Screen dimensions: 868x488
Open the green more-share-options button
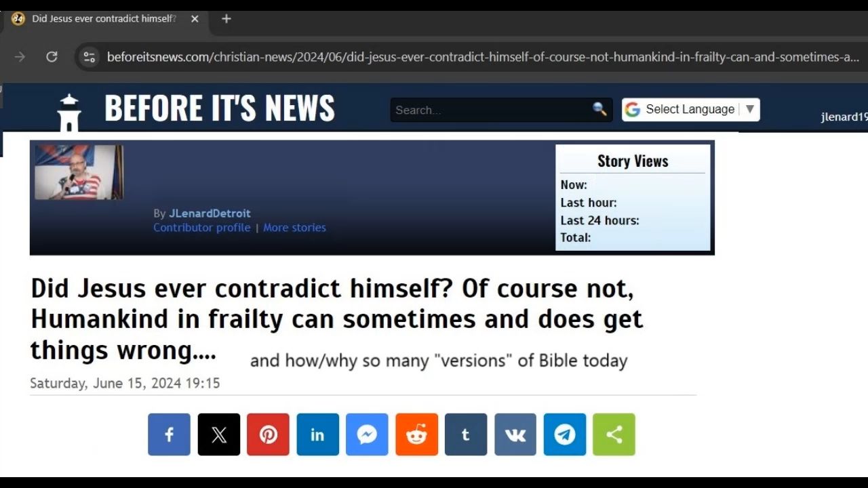(x=614, y=434)
